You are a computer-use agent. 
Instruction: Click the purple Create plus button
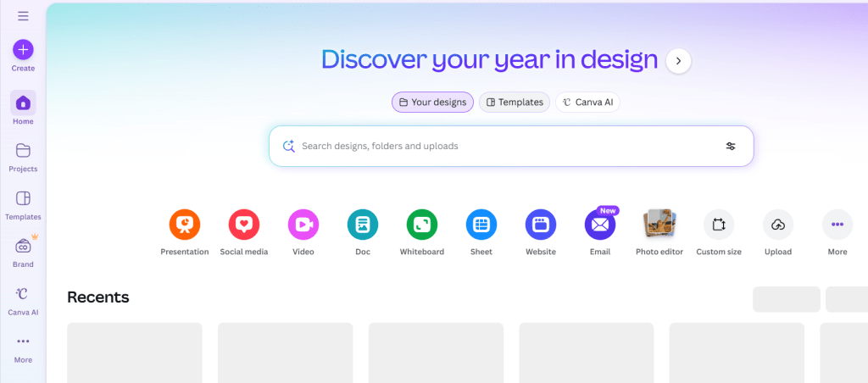[x=23, y=50]
